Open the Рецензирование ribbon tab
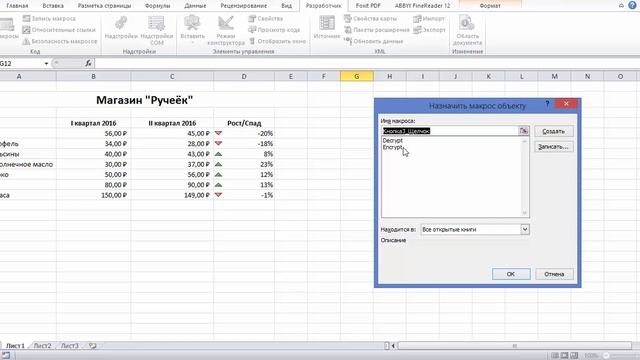This screenshot has width=640, height=360. 244,6
